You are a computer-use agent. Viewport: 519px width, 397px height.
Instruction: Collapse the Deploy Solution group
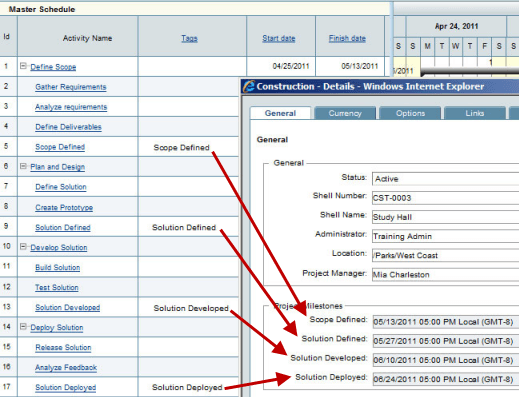(23, 327)
